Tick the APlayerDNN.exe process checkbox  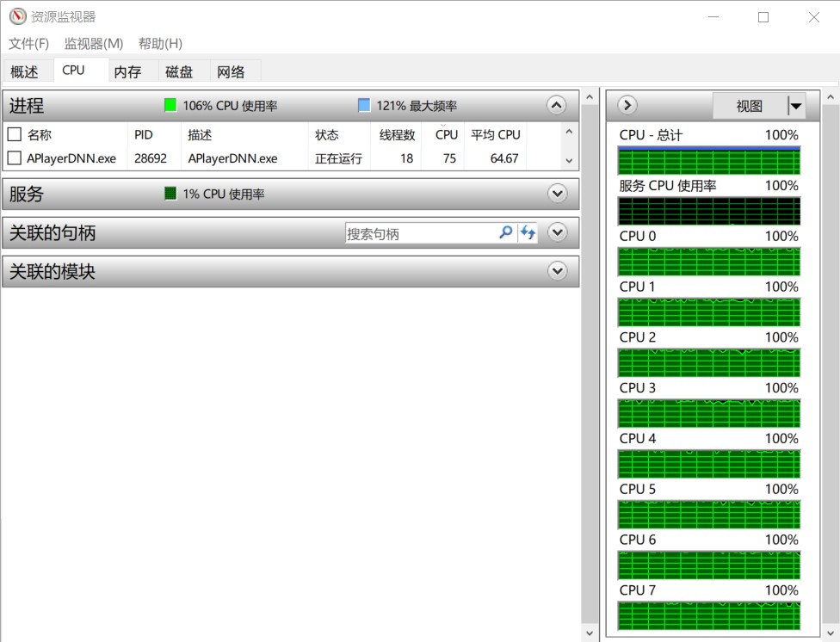[14, 158]
